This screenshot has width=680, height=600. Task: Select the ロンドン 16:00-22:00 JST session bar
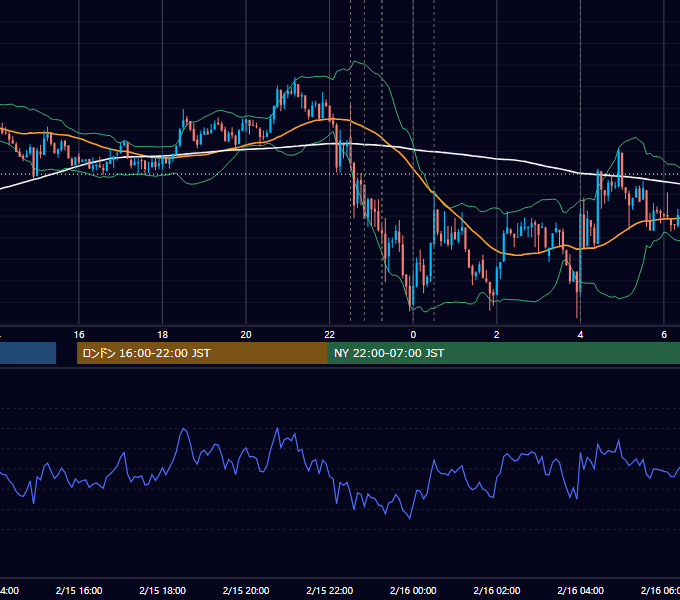[202, 353]
